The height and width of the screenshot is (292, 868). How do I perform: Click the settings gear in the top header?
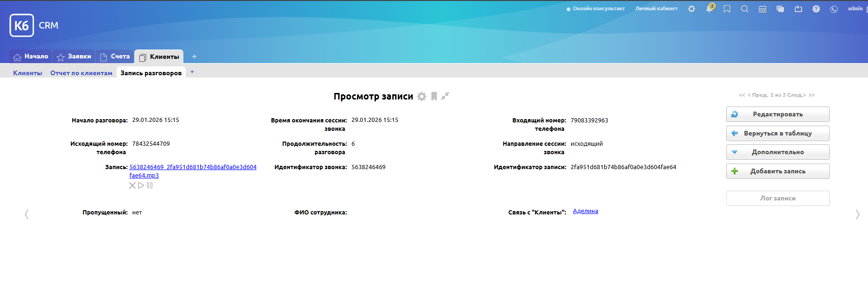pyautogui.click(x=692, y=9)
